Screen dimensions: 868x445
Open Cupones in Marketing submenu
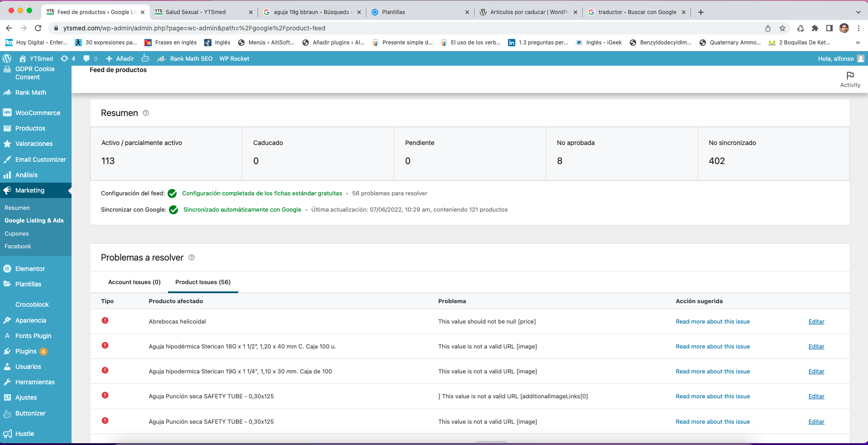click(17, 233)
